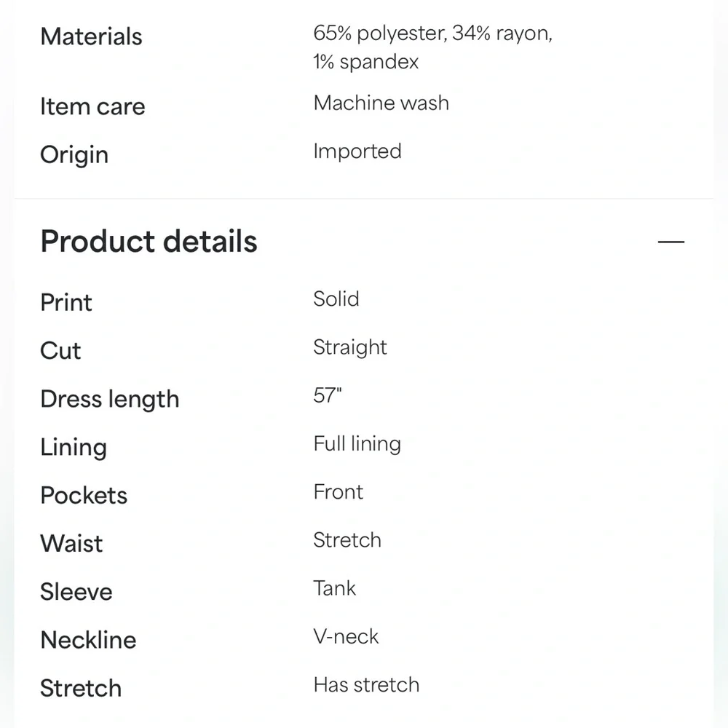Select the Origin label
Image resolution: width=728 pixels, height=728 pixels.
[x=74, y=155]
